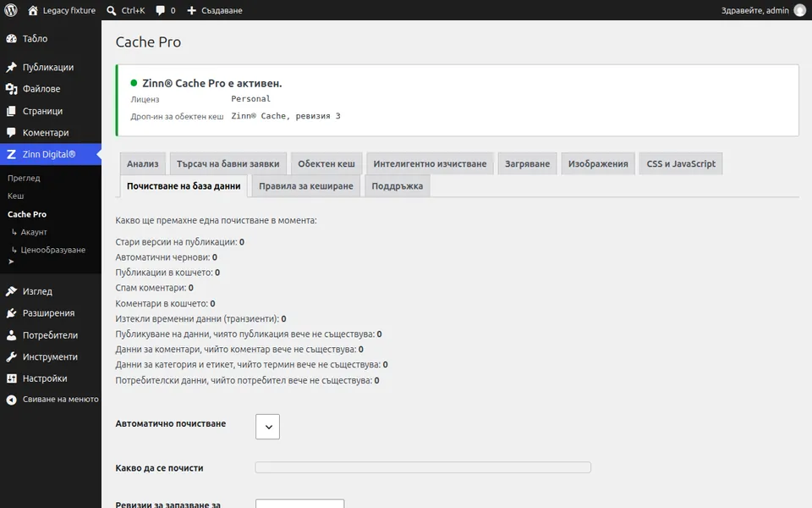
Task: Click the home icon beside Legacy fixture
Action: point(33,10)
